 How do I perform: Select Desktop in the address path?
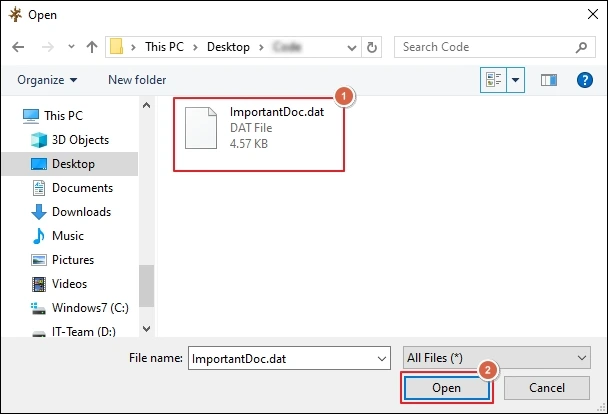coord(228,47)
